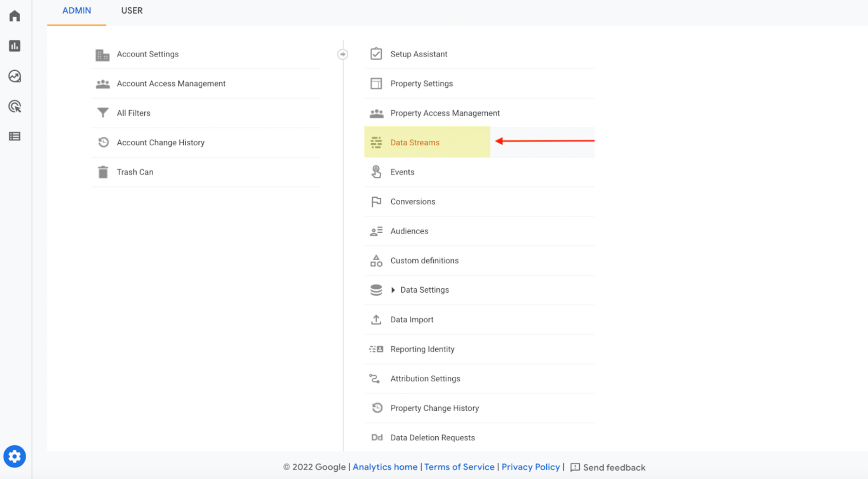Open the Reports bar chart icon
The image size is (868, 479).
[15, 46]
